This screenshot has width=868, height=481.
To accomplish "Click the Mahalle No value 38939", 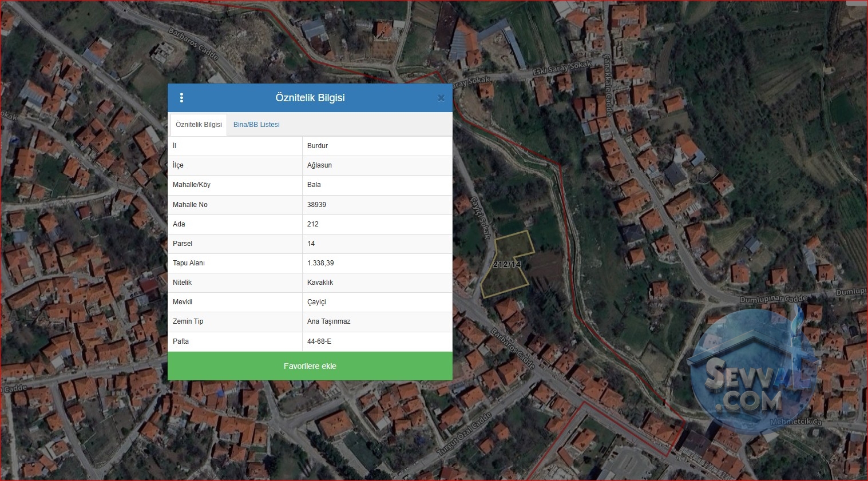I will (x=316, y=205).
